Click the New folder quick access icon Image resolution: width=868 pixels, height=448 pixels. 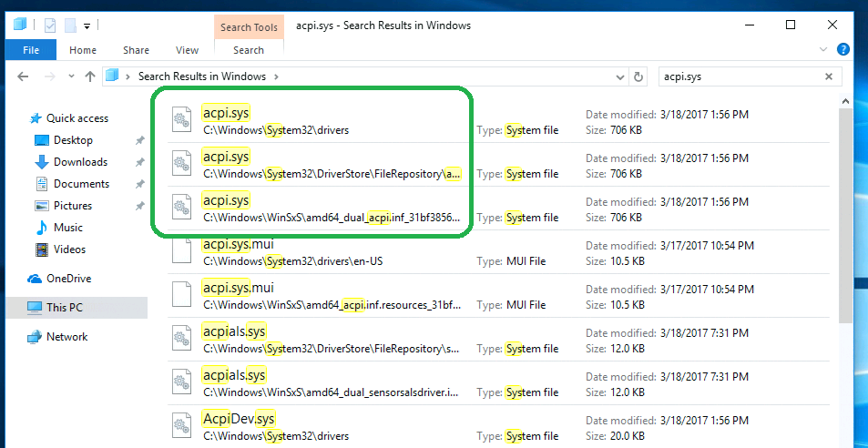[x=70, y=25]
